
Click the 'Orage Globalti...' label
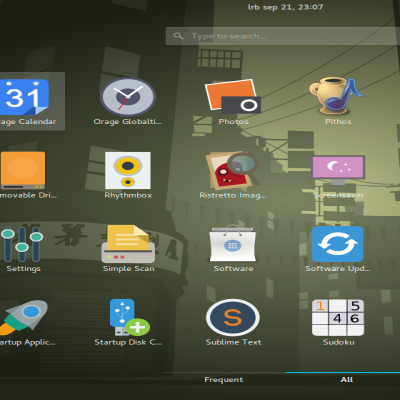[x=128, y=122]
